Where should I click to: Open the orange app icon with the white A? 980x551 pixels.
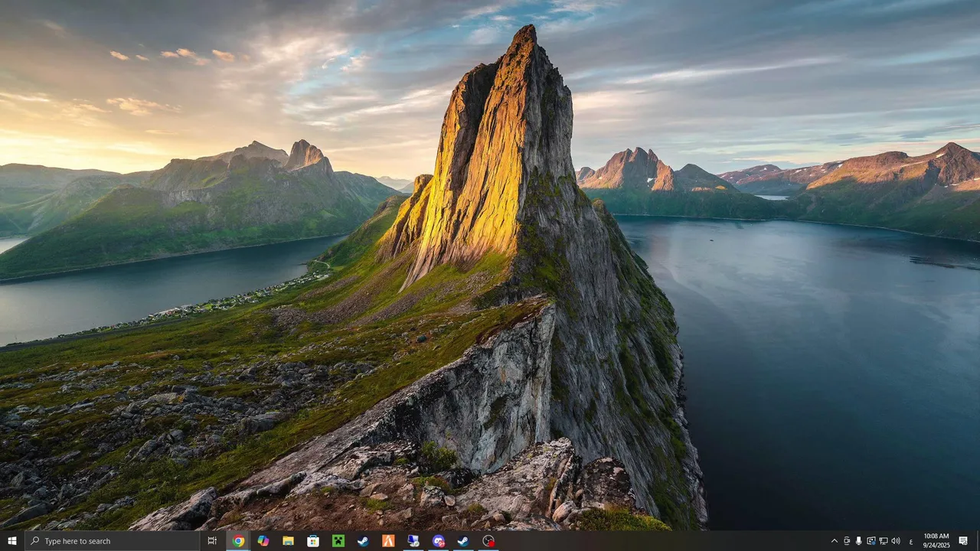(388, 541)
